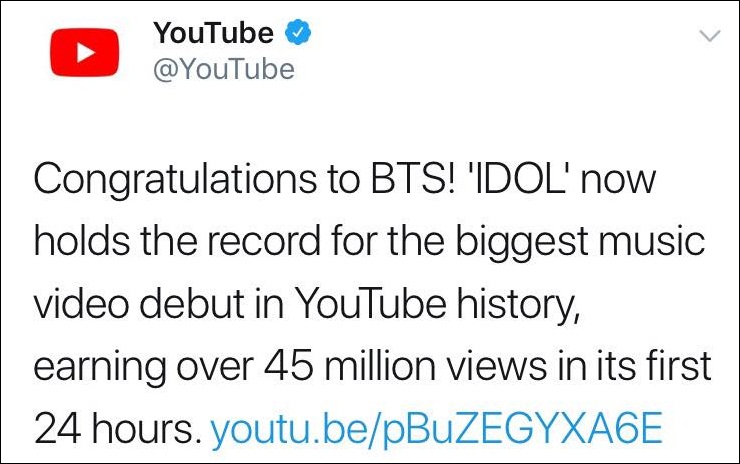740x464 pixels.
Task: Click 'BTS!' in the tweet text
Action: tap(414, 178)
